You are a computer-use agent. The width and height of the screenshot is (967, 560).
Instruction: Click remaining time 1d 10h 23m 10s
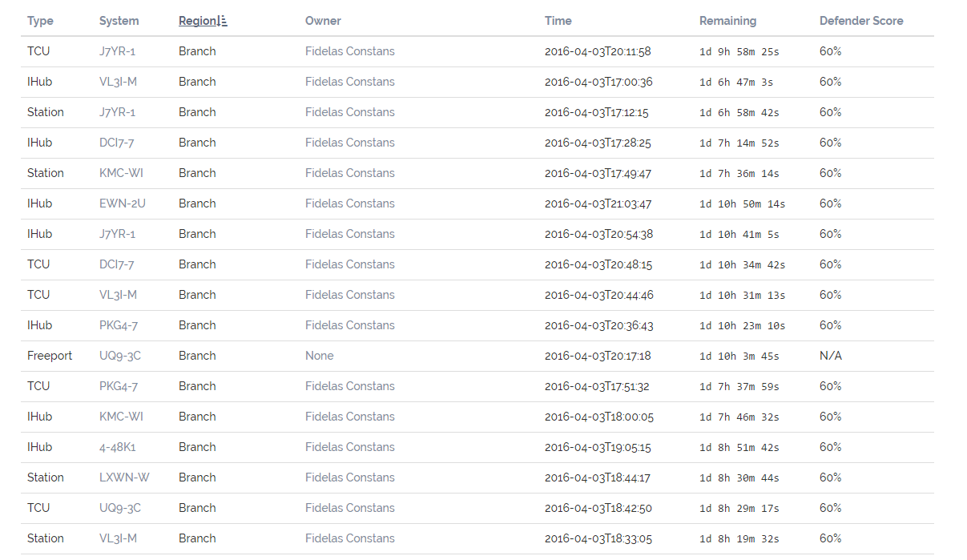(x=743, y=325)
